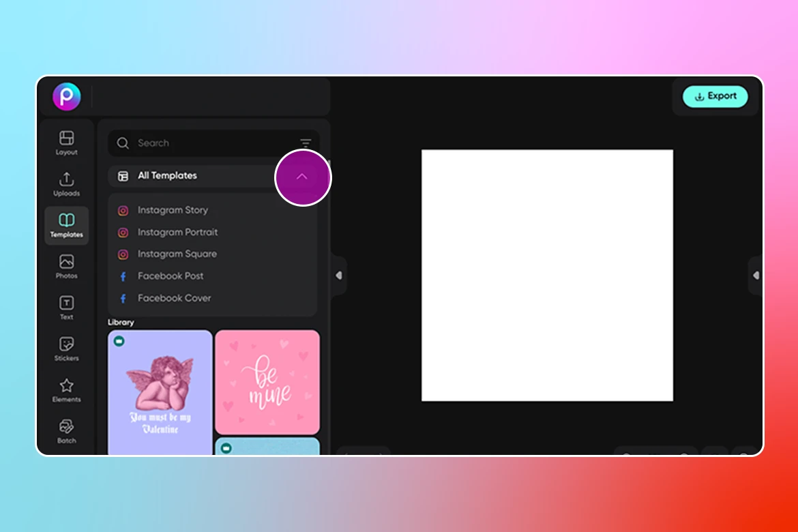Screen dimensions: 798x532
Task: Expand the right side panel arrow handle
Action: tap(755, 276)
